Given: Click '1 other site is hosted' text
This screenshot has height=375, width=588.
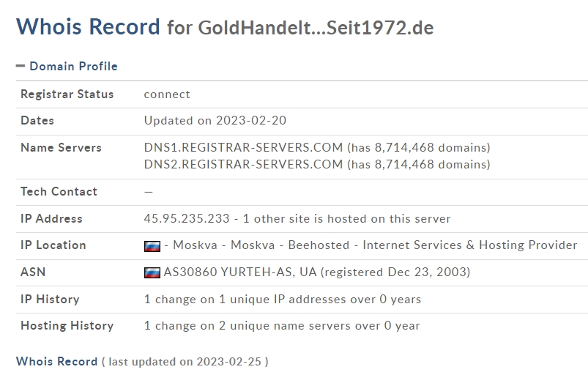Looking at the screenshot, I should (x=302, y=218).
